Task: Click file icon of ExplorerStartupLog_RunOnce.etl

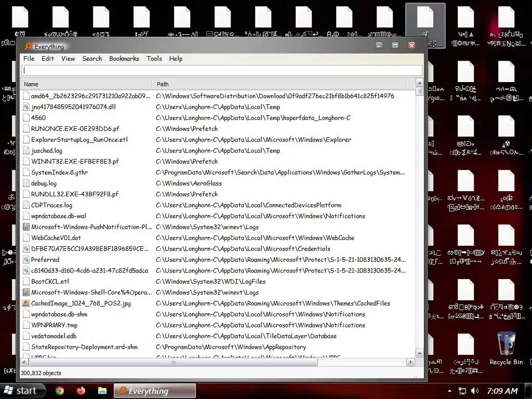Action: click(26, 139)
